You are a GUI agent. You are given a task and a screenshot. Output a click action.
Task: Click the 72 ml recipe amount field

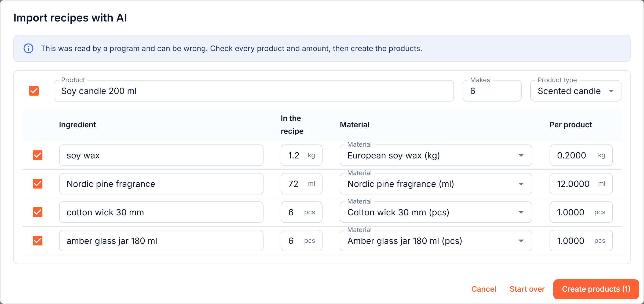tap(301, 184)
